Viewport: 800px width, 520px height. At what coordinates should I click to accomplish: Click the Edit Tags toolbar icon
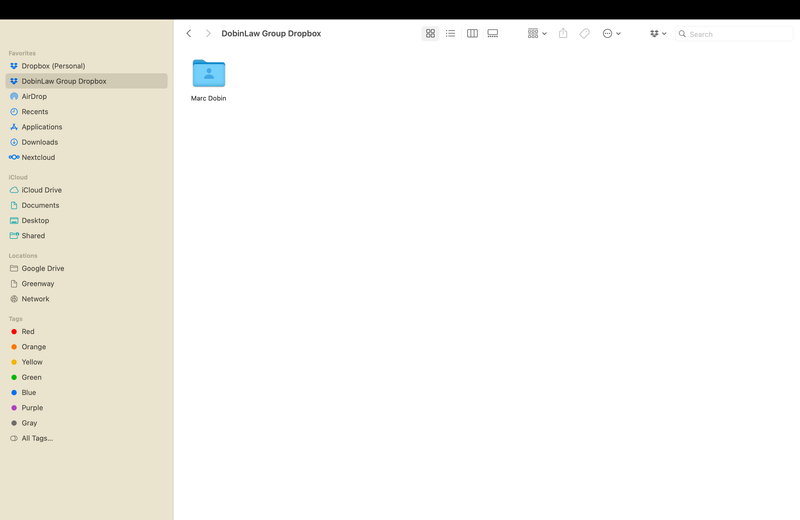584,33
